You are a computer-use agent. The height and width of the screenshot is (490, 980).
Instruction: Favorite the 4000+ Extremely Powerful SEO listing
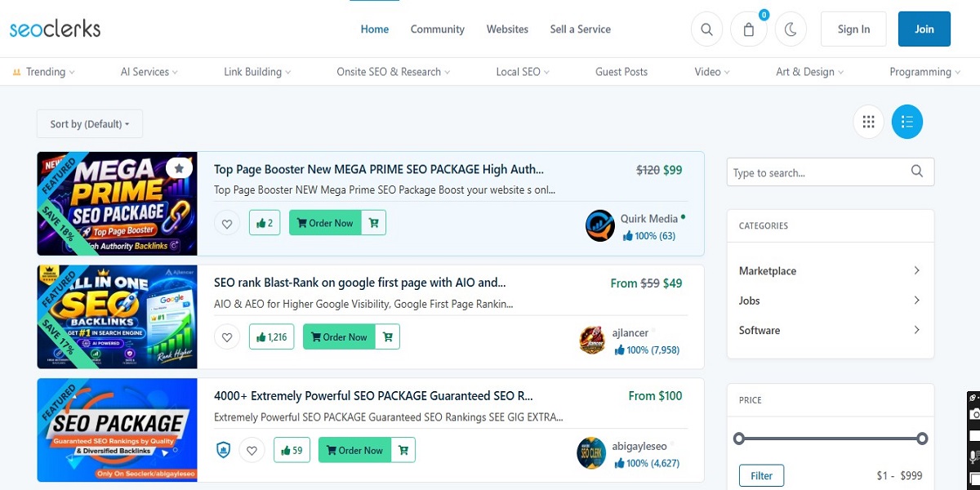click(x=252, y=450)
